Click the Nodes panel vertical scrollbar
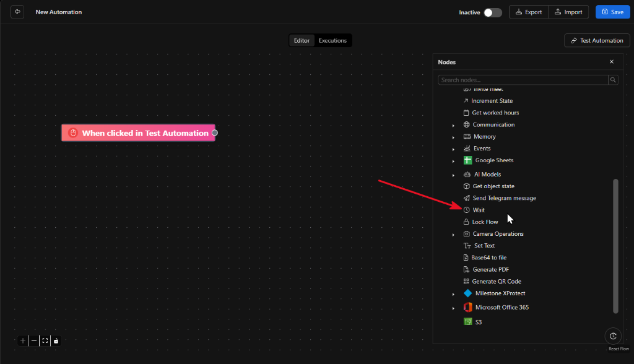 615,246
